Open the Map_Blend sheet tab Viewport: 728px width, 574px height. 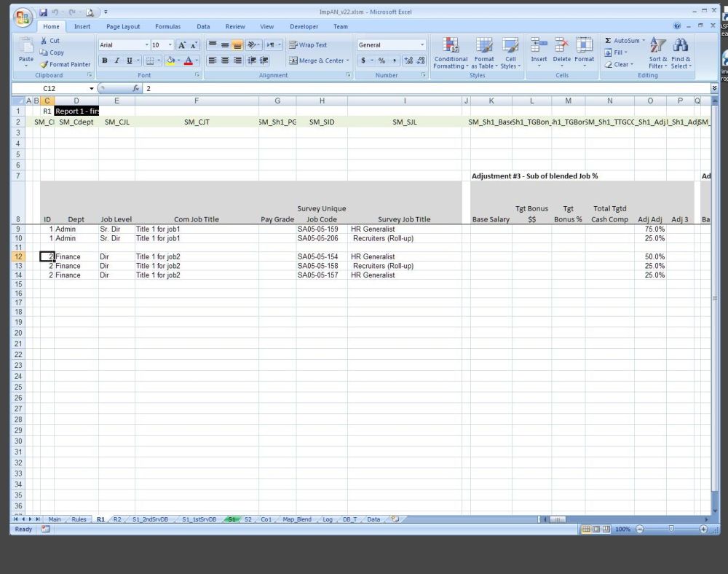coord(297,519)
